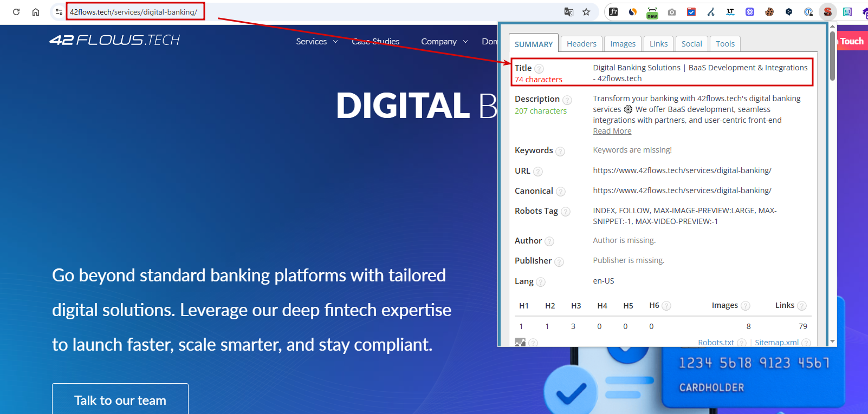Switch to the Images tab
Screen dimensions: 868x414
[x=623, y=44]
